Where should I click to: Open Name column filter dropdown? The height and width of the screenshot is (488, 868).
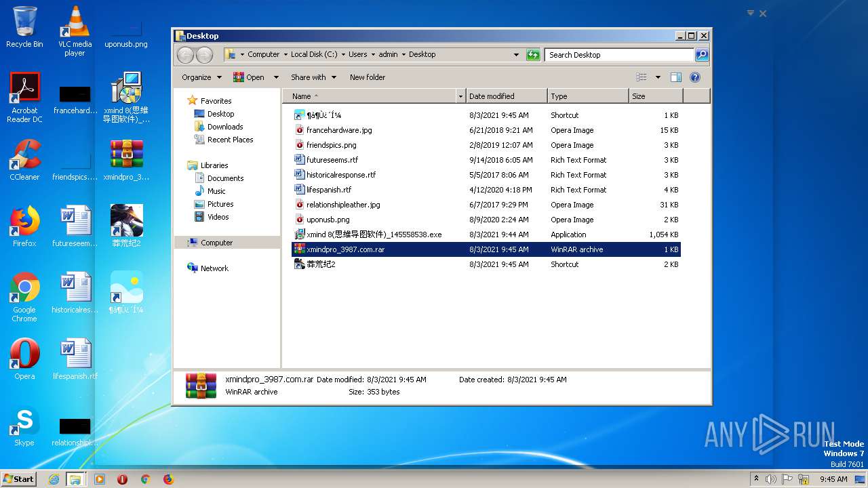(461, 96)
